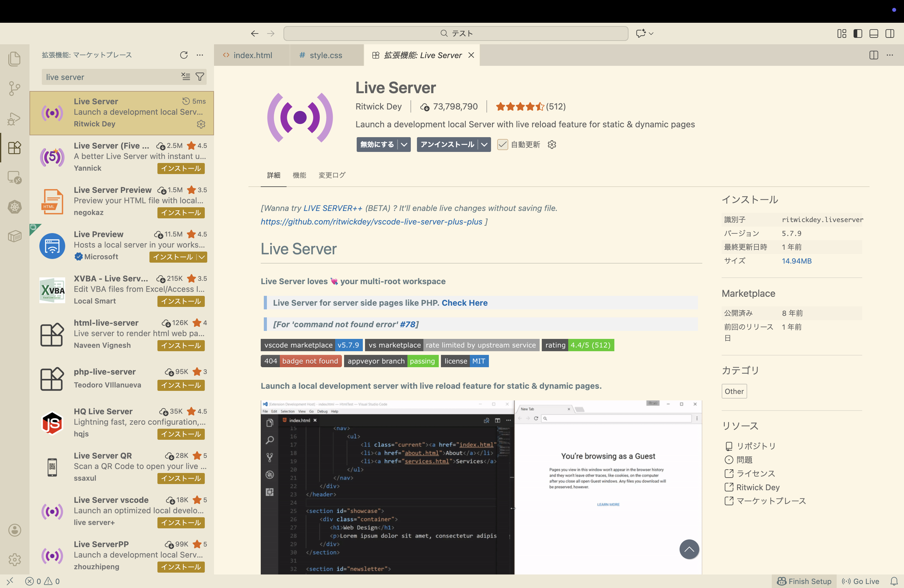Click the Check Here link for PHP pages

[x=464, y=303]
